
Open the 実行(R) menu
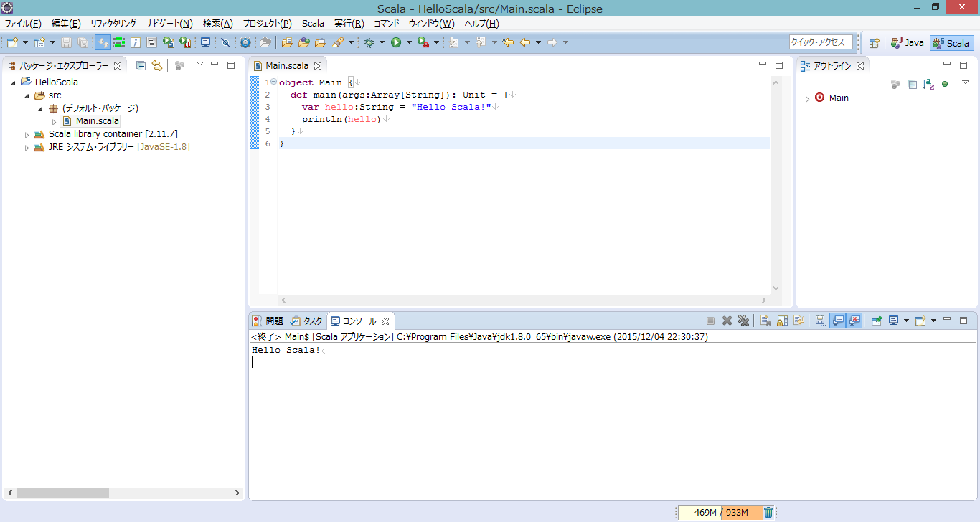coord(349,23)
